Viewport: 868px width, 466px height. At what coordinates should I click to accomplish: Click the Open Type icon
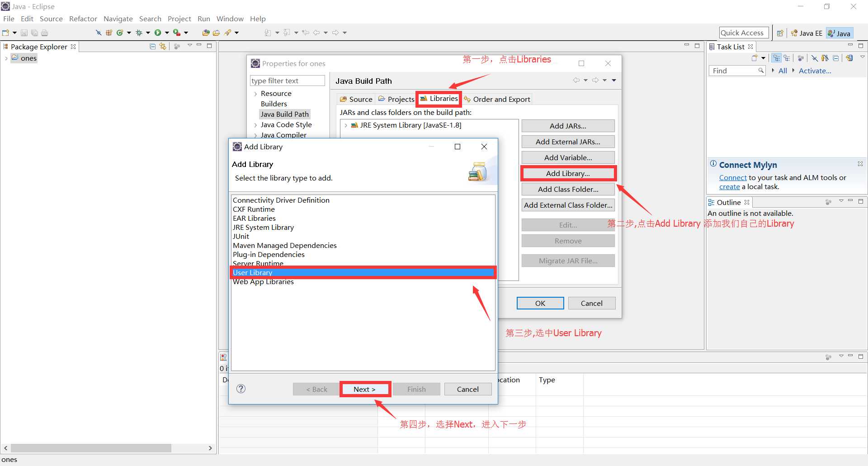[206, 33]
